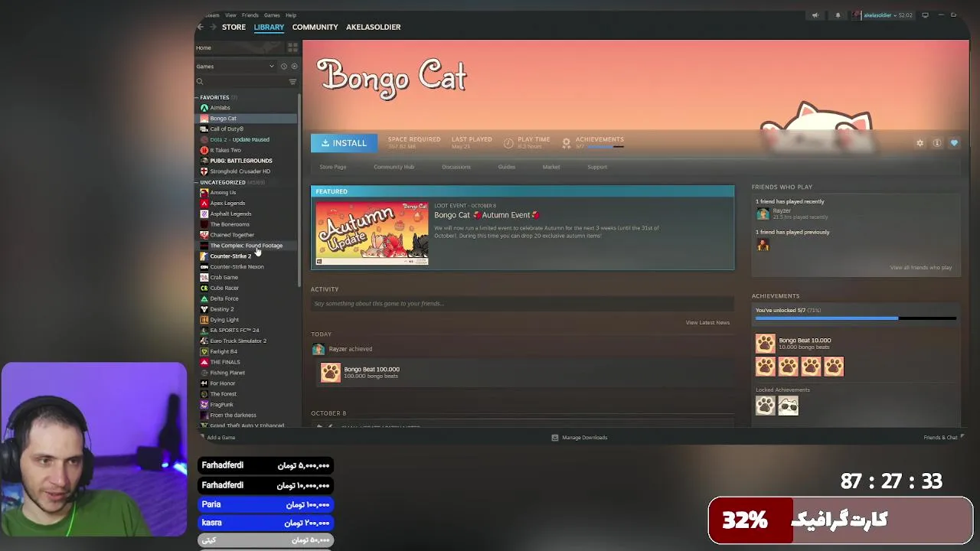Open the View menu

pos(230,15)
